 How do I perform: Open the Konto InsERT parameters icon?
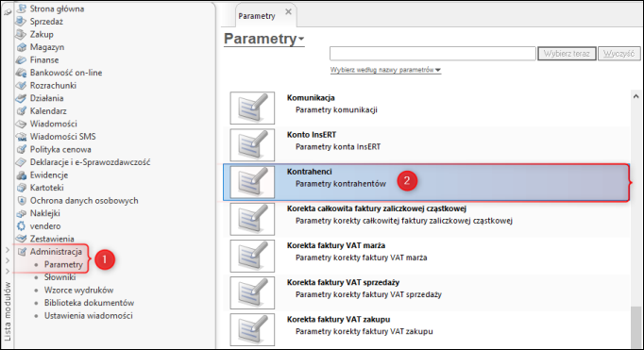(252, 145)
